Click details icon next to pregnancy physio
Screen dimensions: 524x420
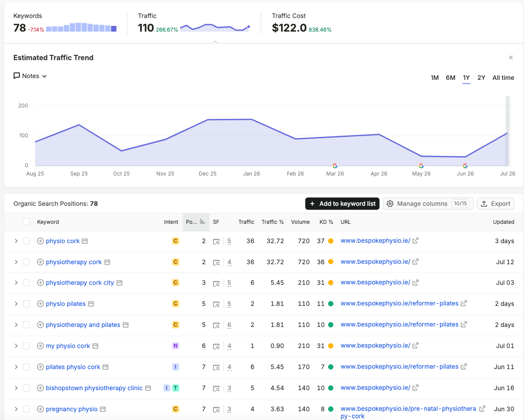pyautogui.click(x=103, y=409)
